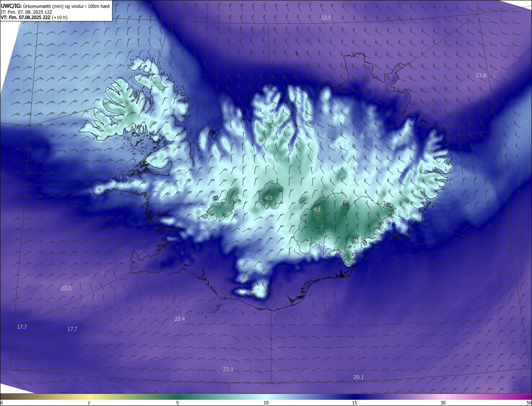Click the 4.3 value over the glacier

pyautogui.click(x=269, y=198)
